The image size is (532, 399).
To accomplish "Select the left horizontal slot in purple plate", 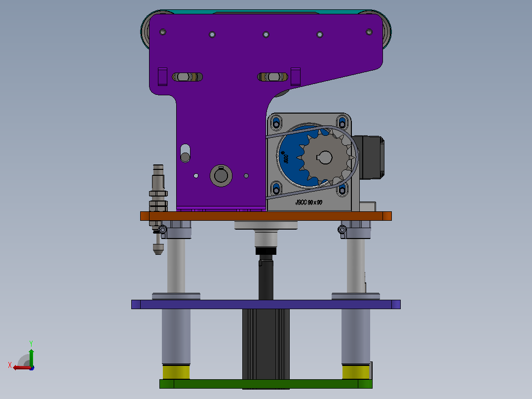I will tap(188, 77).
